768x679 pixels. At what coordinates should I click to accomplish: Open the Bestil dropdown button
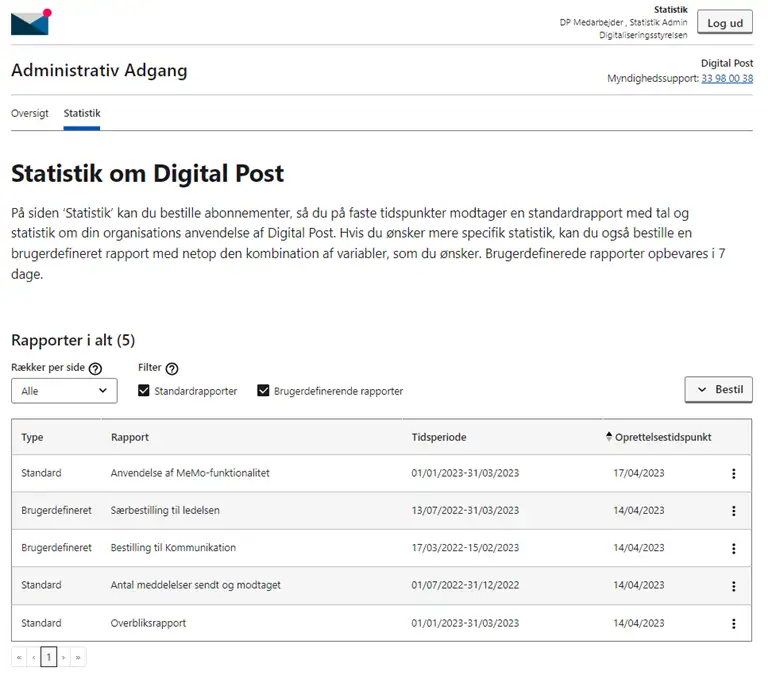(718, 389)
